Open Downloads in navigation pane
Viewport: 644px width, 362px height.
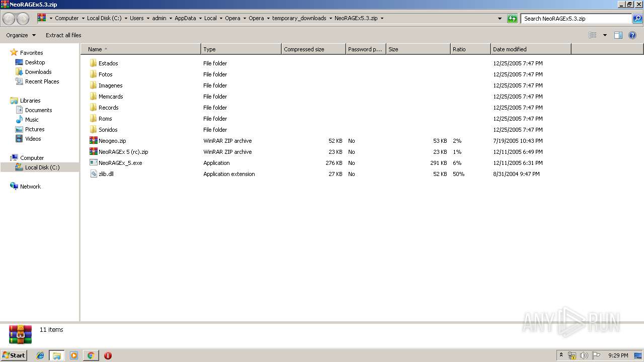pyautogui.click(x=38, y=72)
